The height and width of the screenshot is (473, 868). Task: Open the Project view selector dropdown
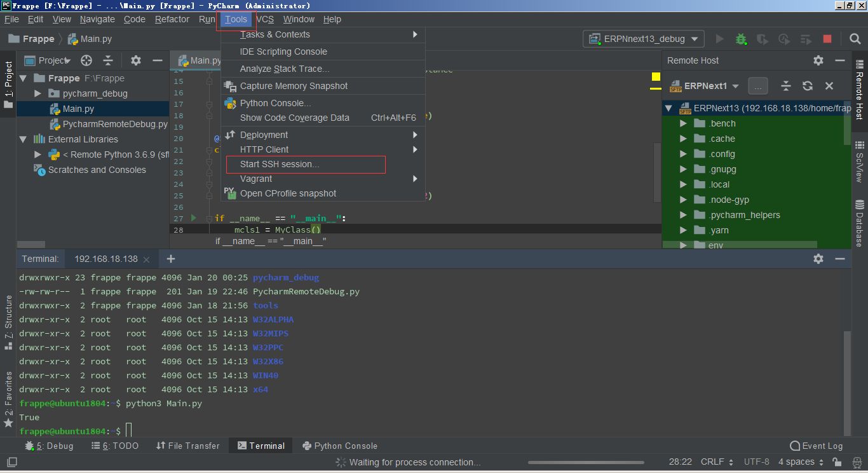click(47, 60)
